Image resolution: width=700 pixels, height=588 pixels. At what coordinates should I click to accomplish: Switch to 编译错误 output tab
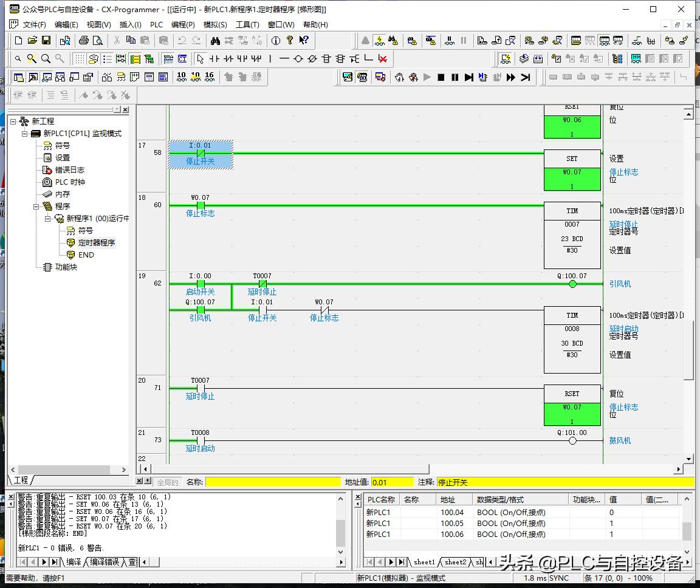(105, 562)
